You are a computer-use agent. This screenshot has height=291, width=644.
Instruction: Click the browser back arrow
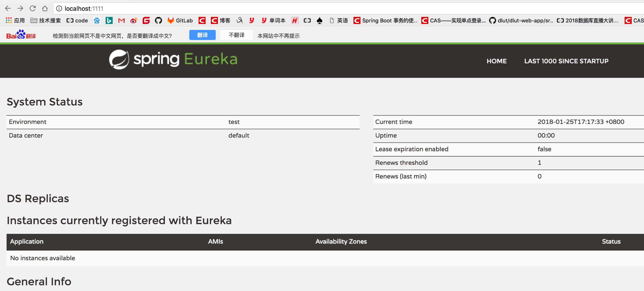8,8
